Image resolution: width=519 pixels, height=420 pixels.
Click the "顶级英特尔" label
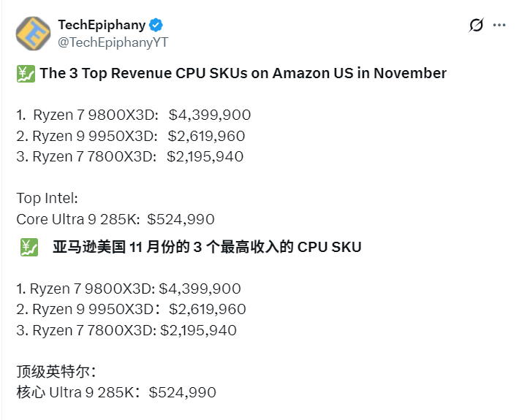coord(55,372)
